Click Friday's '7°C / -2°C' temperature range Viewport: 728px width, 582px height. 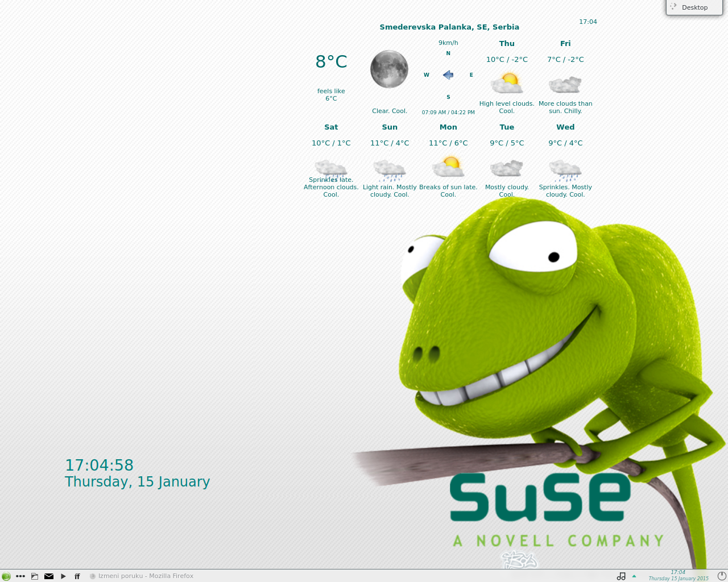tap(565, 60)
